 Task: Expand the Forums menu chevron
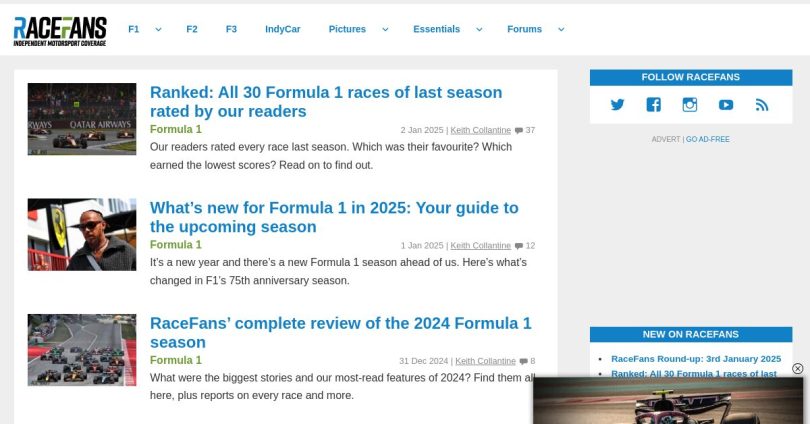tap(561, 30)
